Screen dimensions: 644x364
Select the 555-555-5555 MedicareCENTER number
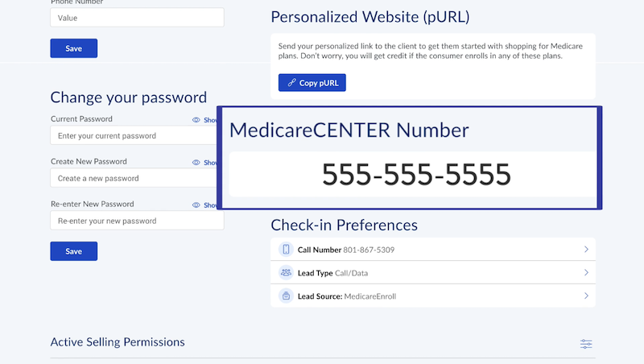(416, 175)
